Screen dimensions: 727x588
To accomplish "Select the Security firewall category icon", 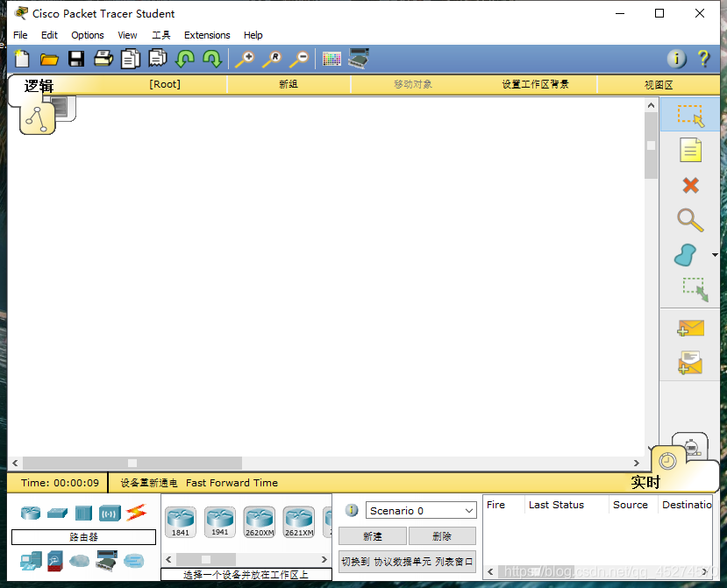I will (54, 561).
